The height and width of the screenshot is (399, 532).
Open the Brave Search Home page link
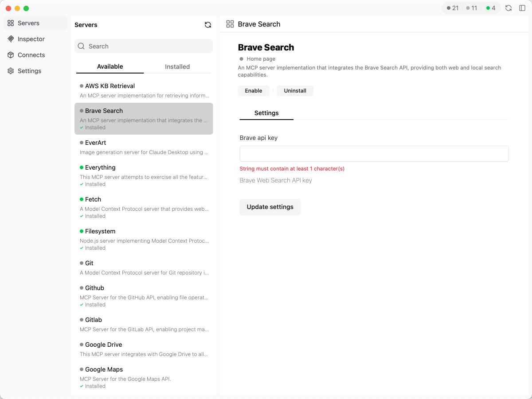[261, 59]
